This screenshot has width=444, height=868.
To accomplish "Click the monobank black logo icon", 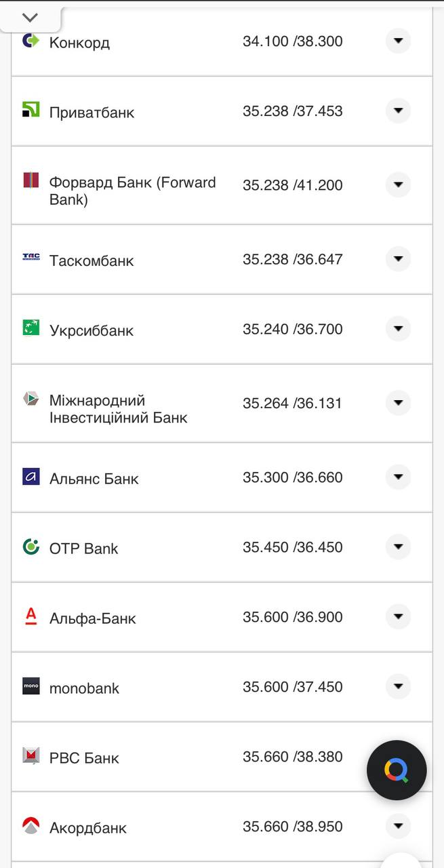I will coord(31,686).
